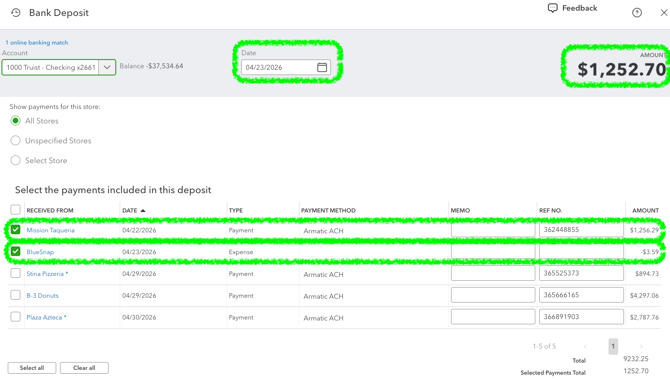The width and height of the screenshot is (670, 380).
Task: Toggle the select-all header checkbox
Action: pos(15,209)
